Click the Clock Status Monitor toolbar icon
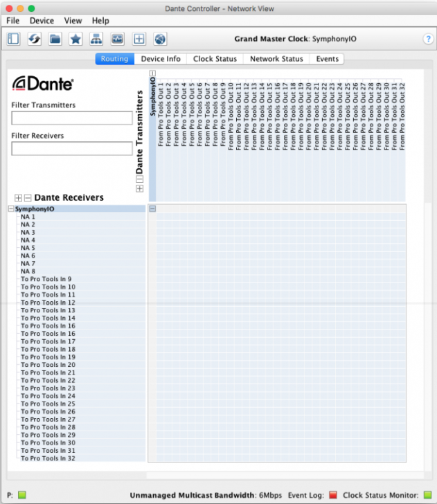437x504 pixels. 117,39
